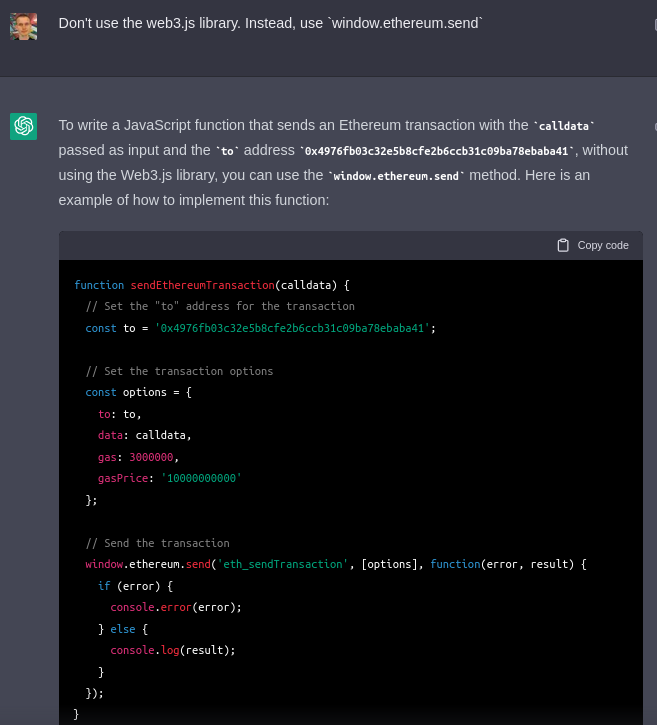Click the inline `window.ethereum.send` in response paragraph
Screen dimensions: 657x725
pos(396,176)
